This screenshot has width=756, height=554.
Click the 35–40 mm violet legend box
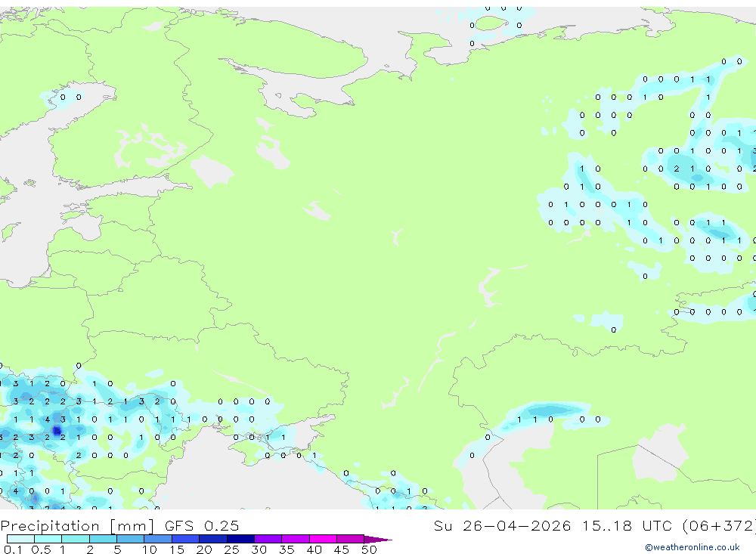pyautogui.click(x=296, y=539)
